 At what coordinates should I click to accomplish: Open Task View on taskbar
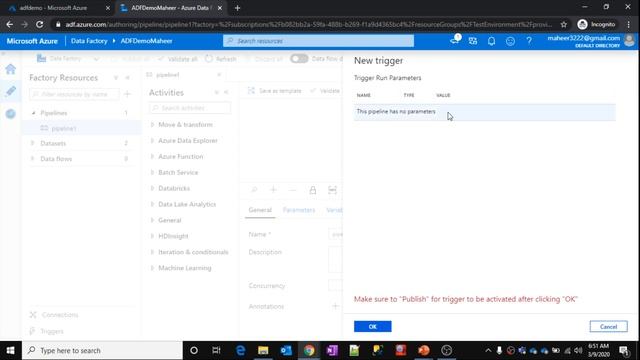[216, 350]
